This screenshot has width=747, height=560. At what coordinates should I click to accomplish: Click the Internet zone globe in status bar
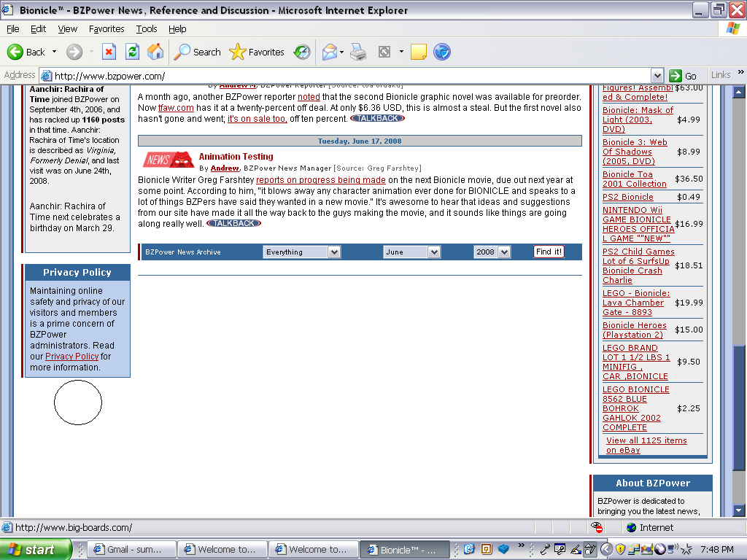click(632, 527)
